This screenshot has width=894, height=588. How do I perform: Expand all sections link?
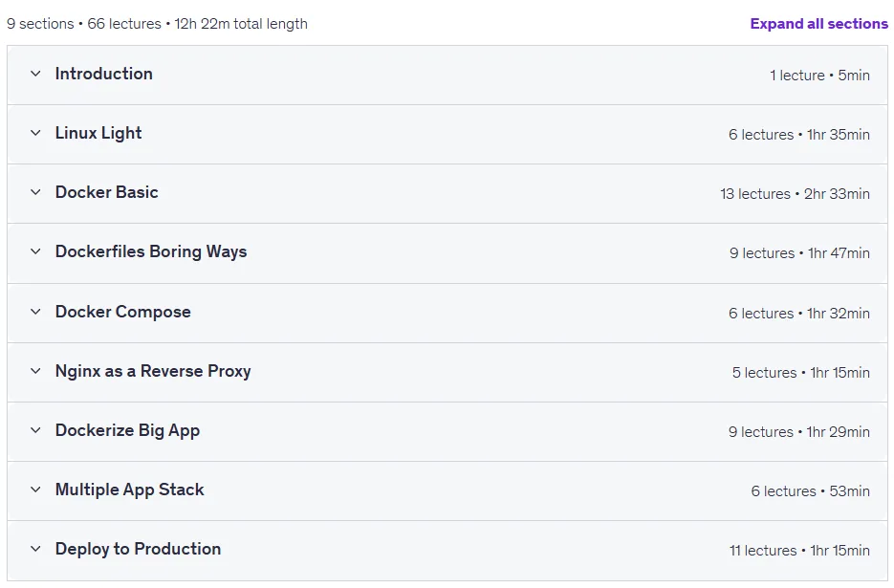click(x=818, y=23)
